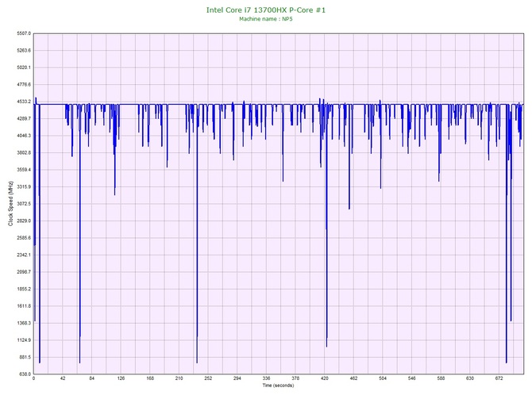Screen dimensions: 532x399
Task: Click the 2829.0 y-axis value
Action: pyautogui.click(x=24, y=221)
